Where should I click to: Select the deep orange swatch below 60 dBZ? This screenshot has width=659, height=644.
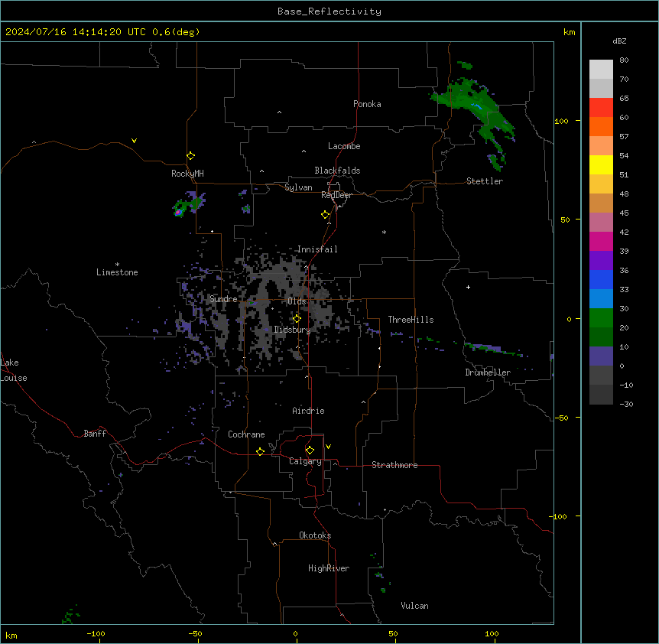601,126
